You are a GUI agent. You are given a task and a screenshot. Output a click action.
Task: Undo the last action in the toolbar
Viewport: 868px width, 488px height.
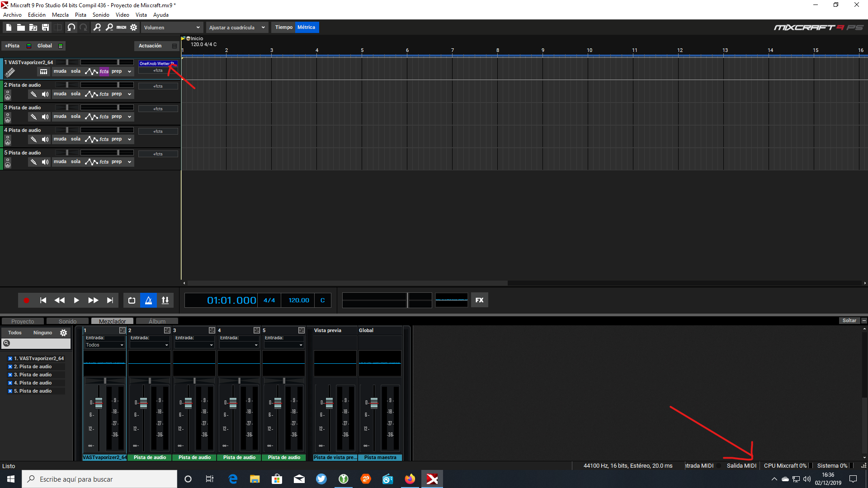[71, 28]
